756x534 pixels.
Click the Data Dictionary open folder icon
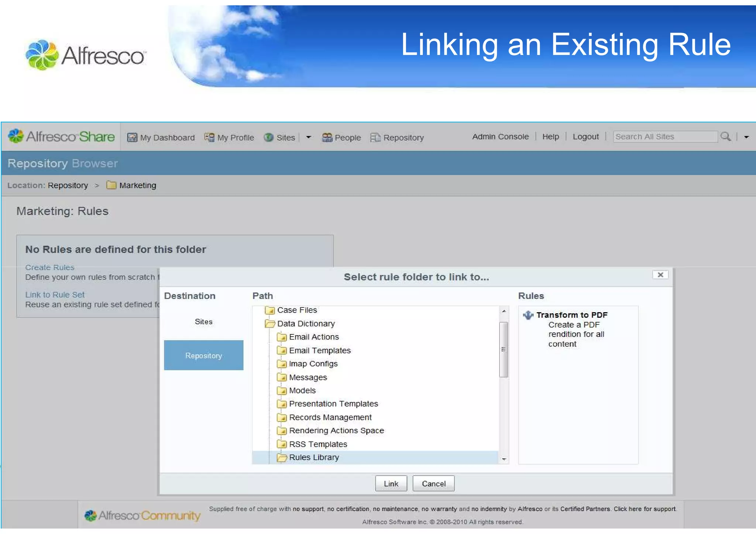[x=270, y=324]
